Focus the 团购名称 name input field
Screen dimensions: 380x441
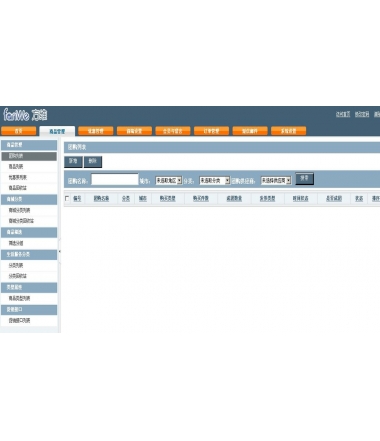click(115, 179)
